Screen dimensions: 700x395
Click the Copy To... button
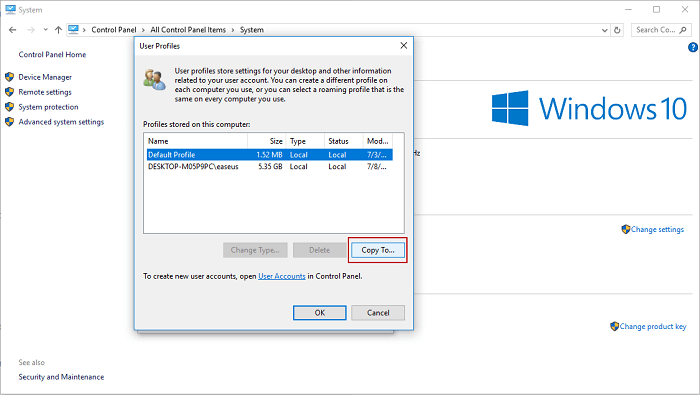pos(378,250)
